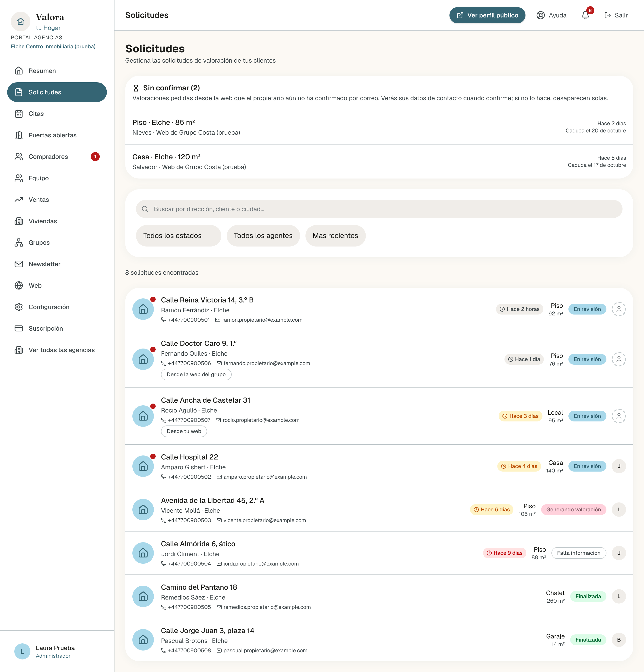
Task: Click the unassigned agent icon for Calle Ancha de Castelar
Action: [619, 416]
